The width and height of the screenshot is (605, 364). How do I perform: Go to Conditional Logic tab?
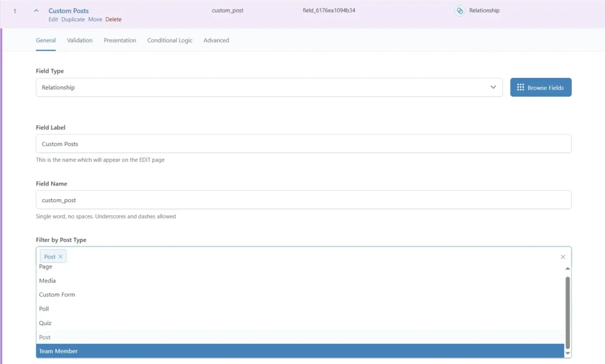(170, 40)
